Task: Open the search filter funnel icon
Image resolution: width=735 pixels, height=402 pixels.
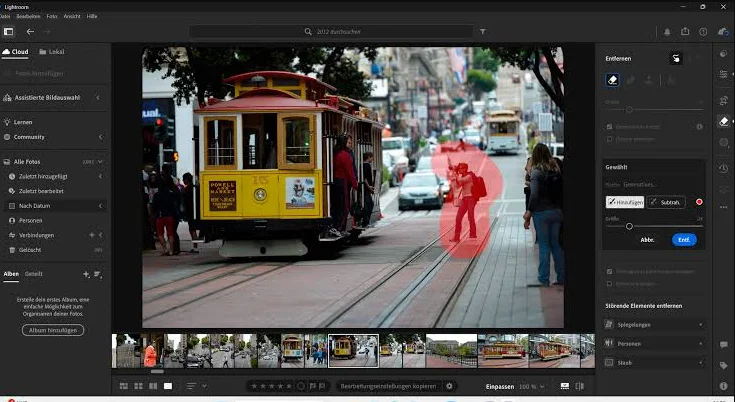Action: pyautogui.click(x=482, y=31)
